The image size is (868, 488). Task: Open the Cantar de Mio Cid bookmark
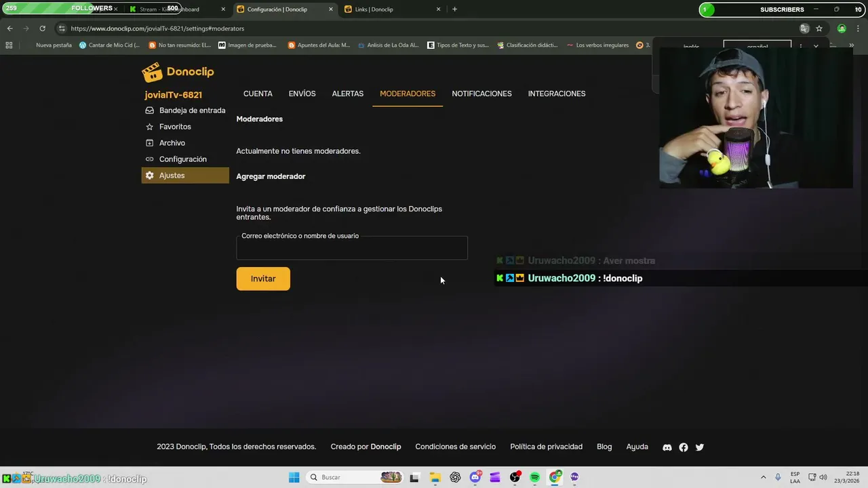[x=109, y=45]
